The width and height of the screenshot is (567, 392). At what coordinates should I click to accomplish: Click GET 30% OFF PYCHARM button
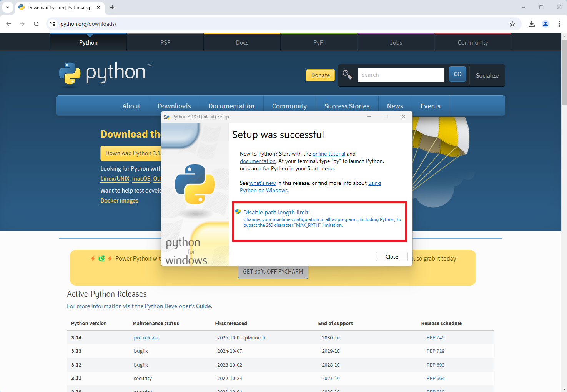pos(273,272)
